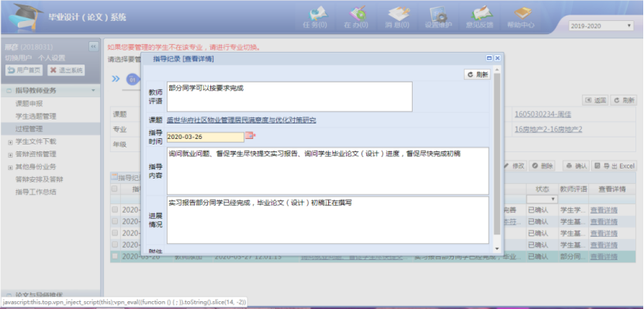Open 帮助中心 help center icon

coord(521,18)
